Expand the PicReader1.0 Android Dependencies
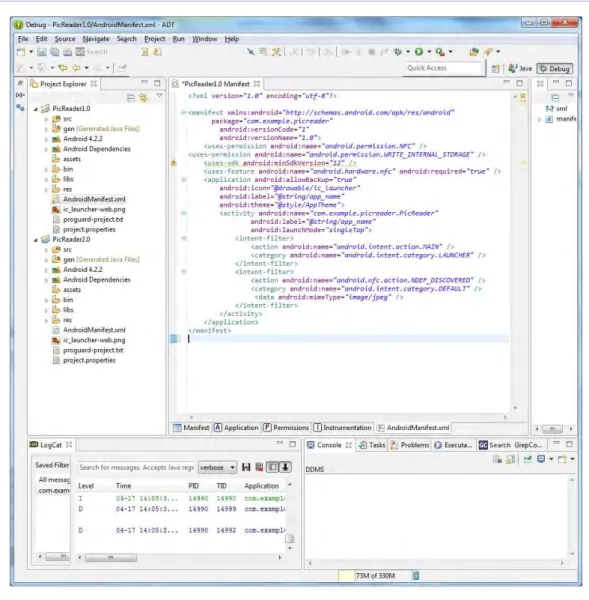 pyautogui.click(x=46, y=149)
